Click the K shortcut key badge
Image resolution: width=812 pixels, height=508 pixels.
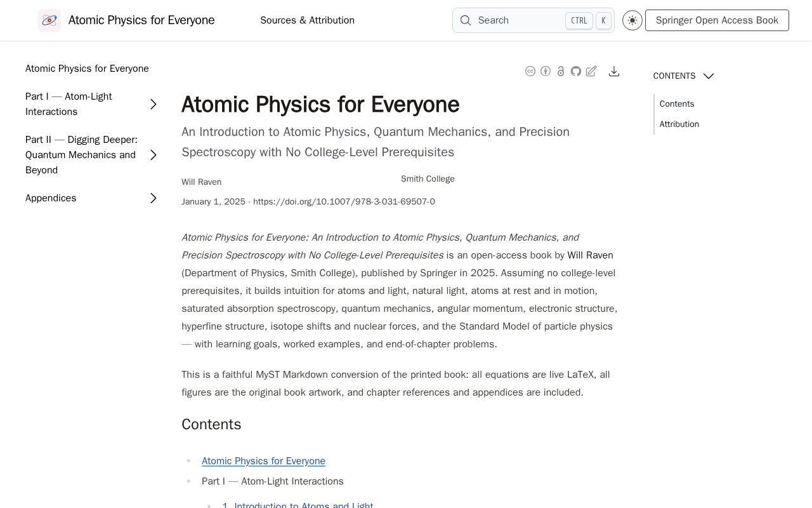[603, 20]
